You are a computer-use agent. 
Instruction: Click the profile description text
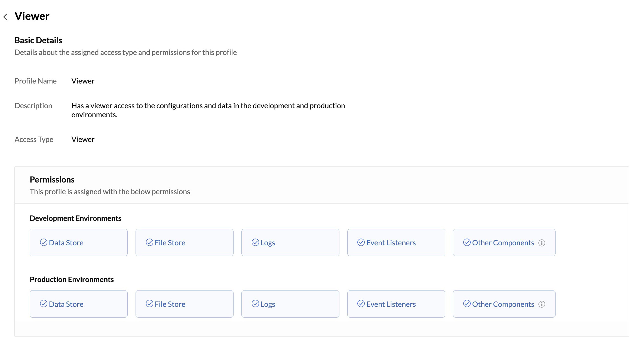pyautogui.click(x=208, y=110)
